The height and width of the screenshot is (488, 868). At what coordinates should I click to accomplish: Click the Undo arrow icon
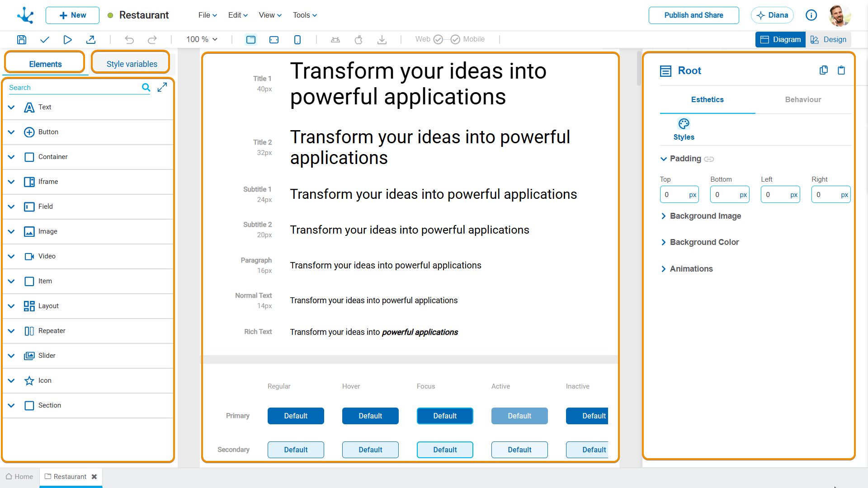[129, 40]
